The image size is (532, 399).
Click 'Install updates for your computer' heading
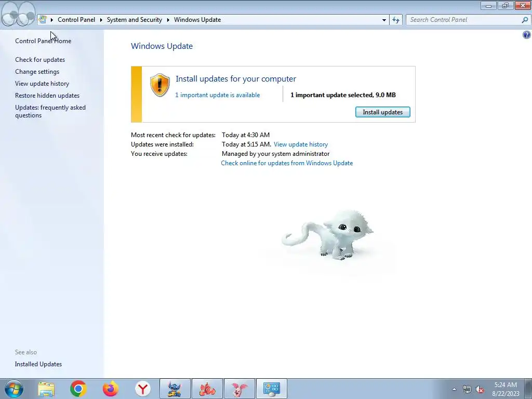[x=236, y=79]
